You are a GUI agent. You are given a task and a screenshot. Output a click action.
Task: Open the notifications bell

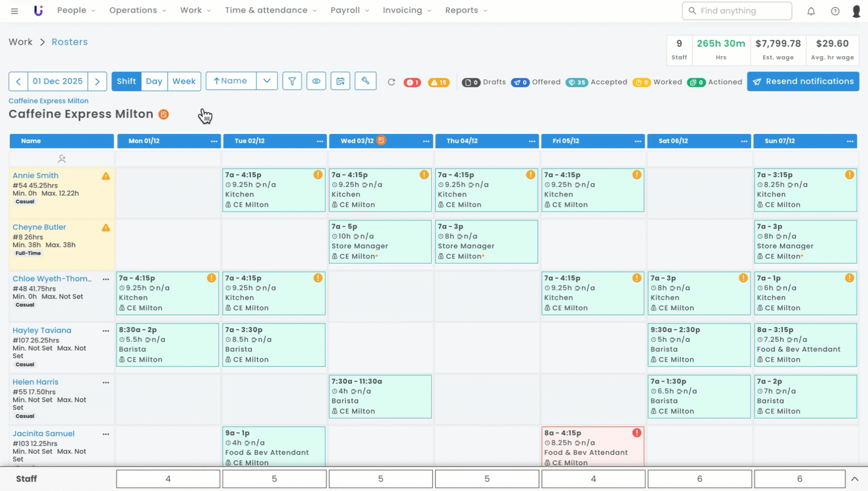[811, 11]
